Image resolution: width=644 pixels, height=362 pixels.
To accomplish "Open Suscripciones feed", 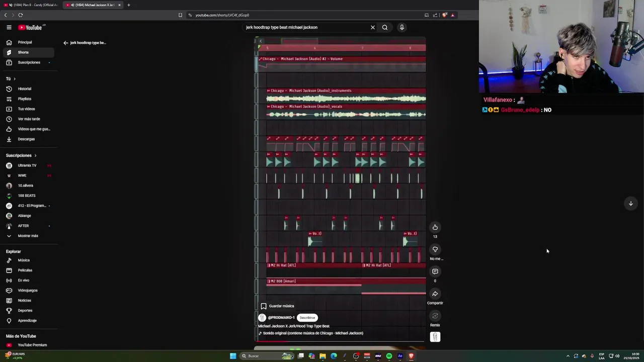I will [28, 63].
